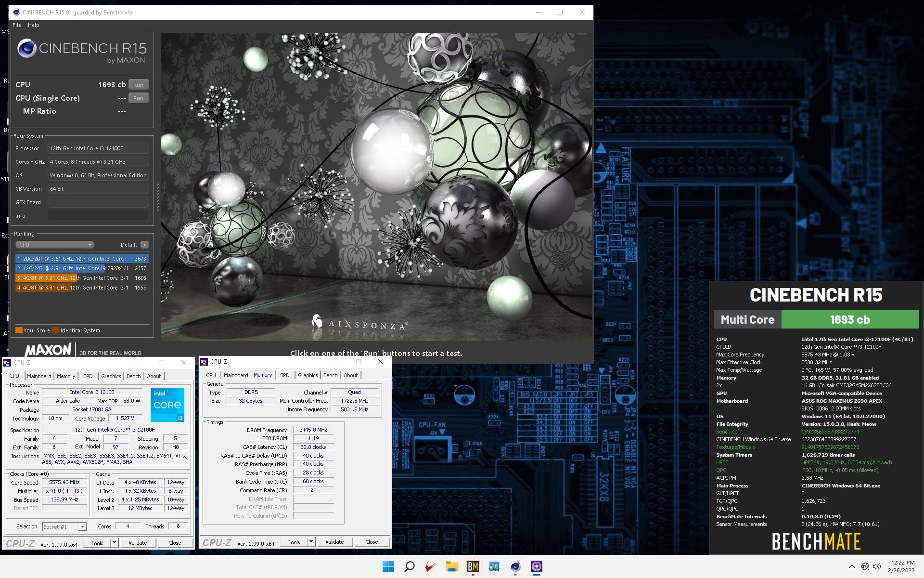Viewport: 924px width, 578px height.
Task: Click the Core Speed value 5575.43 MHz
Action: 64,482
